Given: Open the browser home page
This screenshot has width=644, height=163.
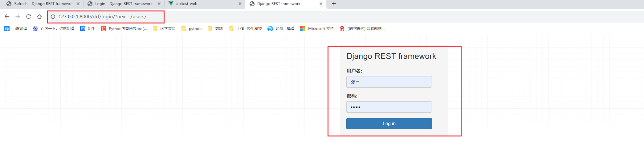Looking at the screenshot, I should click(x=39, y=16).
